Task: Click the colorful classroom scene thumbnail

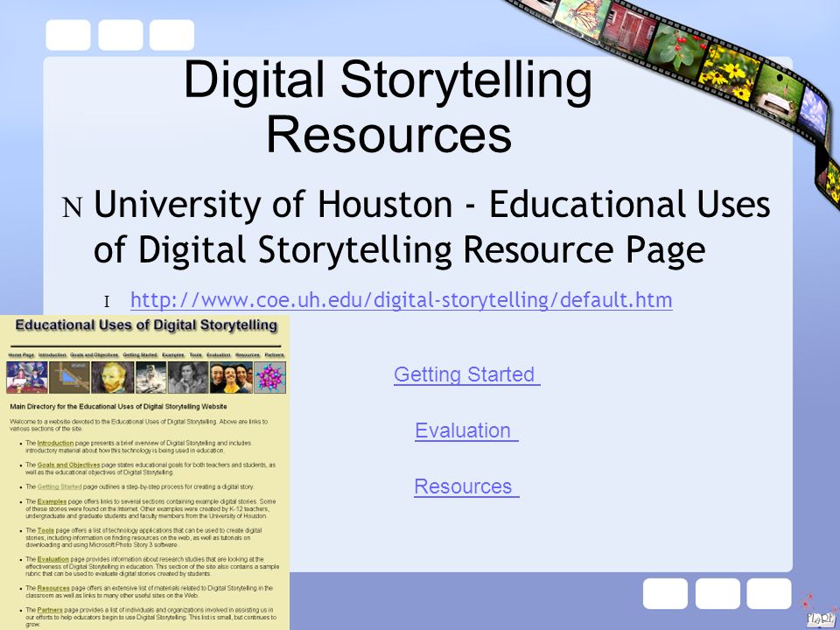Action: pos(27,377)
